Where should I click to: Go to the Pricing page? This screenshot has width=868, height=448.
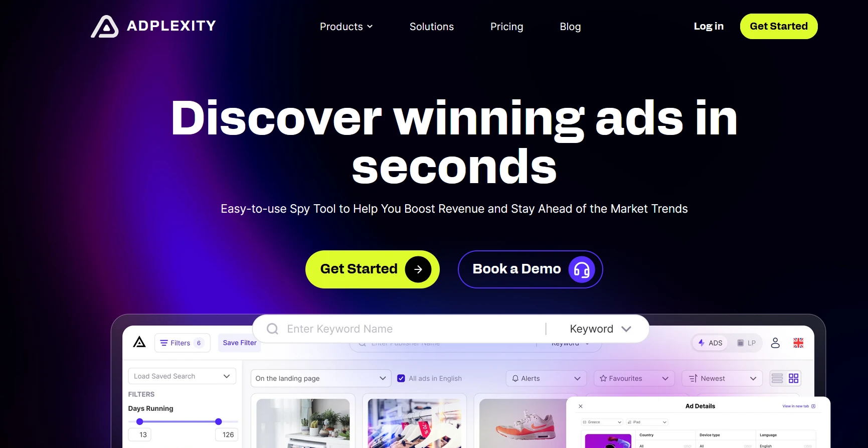coord(506,27)
